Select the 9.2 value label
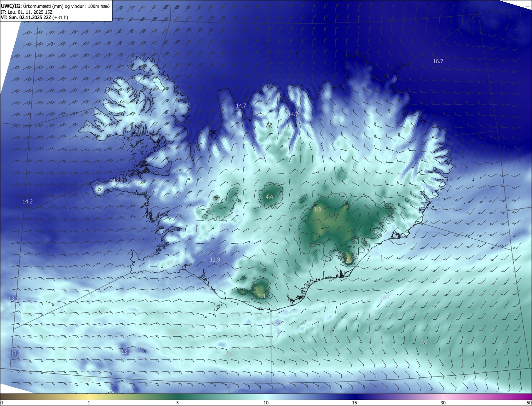The width and height of the screenshot is (532, 406). 86,379
